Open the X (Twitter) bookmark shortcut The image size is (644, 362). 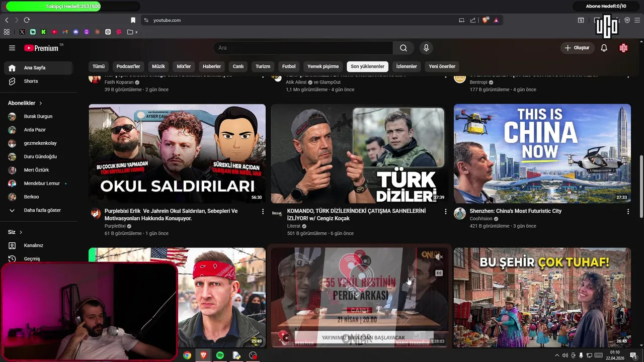(x=22, y=32)
